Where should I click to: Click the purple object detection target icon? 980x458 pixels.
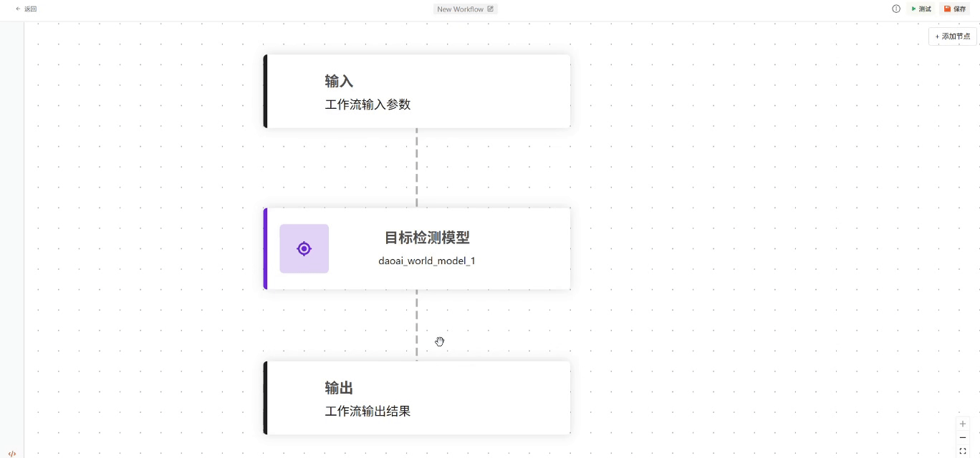pyautogui.click(x=304, y=249)
